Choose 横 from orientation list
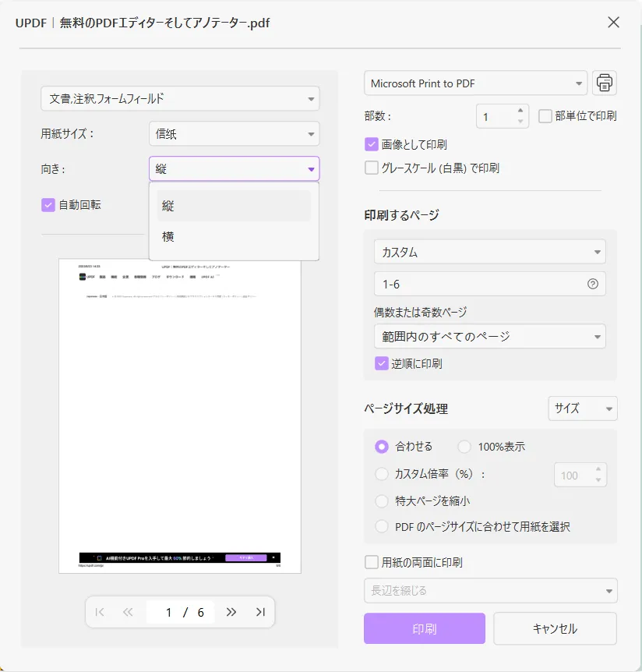The height and width of the screenshot is (672, 642). click(234, 236)
